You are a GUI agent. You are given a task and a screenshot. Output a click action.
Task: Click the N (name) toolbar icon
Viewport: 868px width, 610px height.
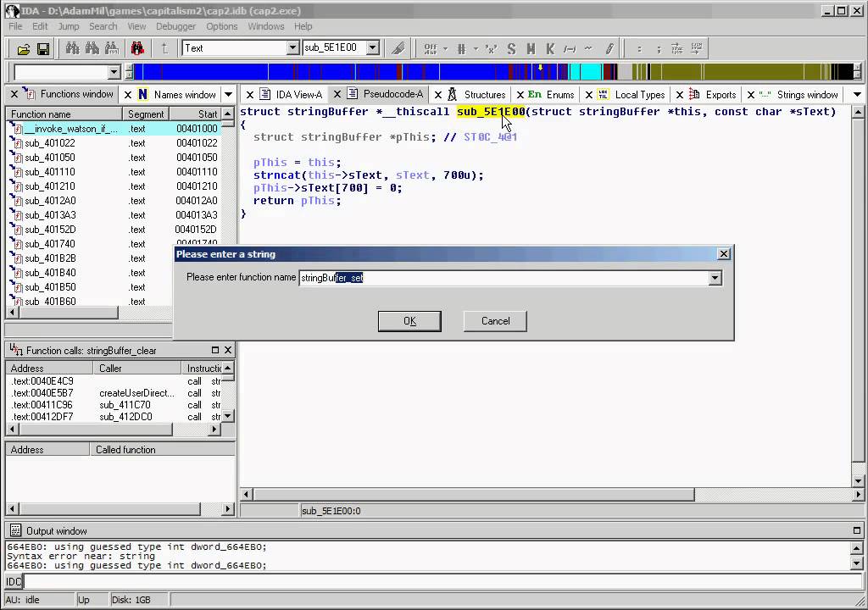click(531, 48)
